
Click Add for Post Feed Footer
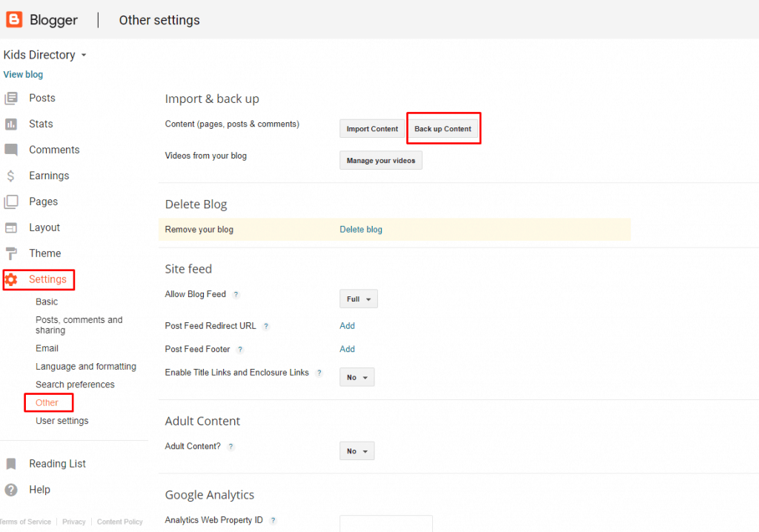pos(347,349)
